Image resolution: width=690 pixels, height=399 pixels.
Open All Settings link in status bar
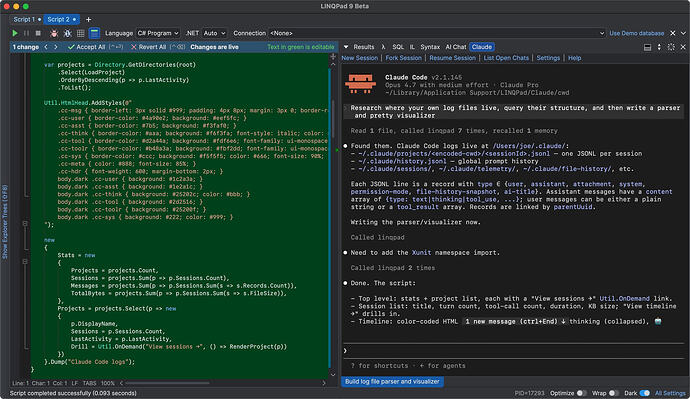tap(670, 393)
